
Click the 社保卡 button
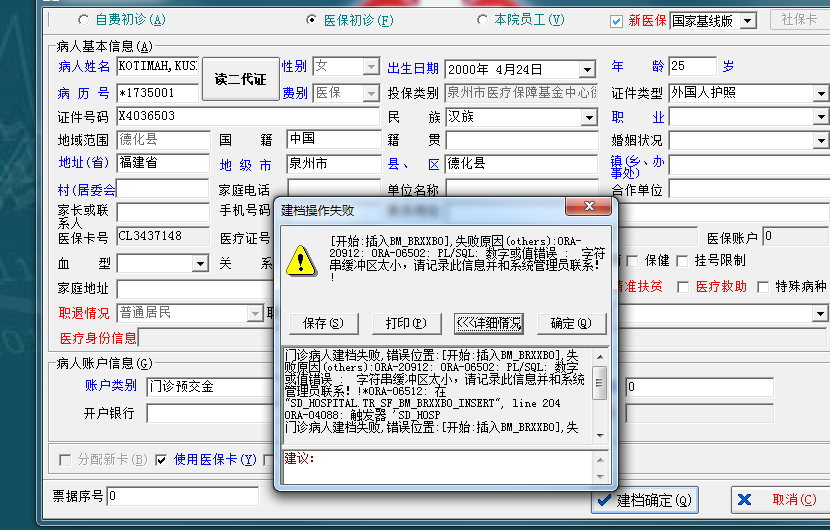pos(799,20)
